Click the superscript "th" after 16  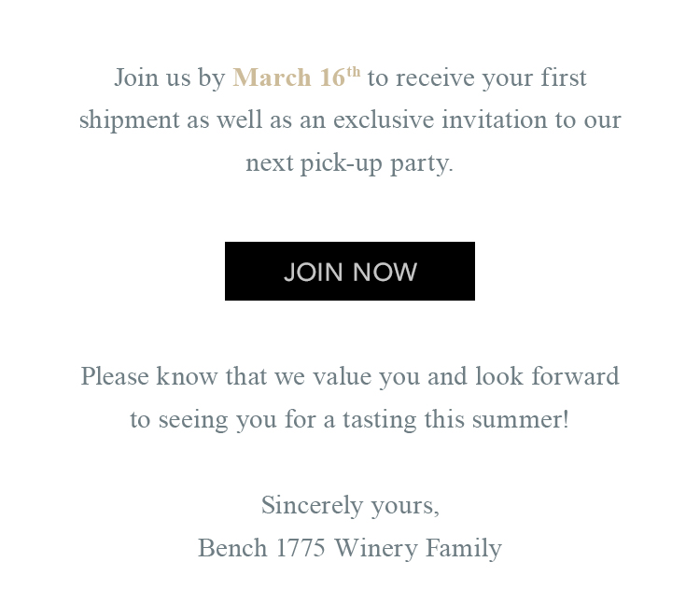(x=354, y=72)
